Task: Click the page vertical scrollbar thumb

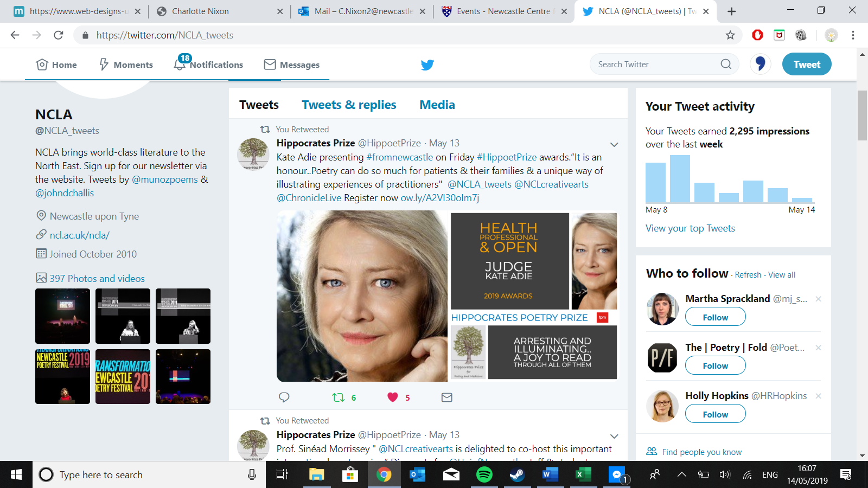Action: [862, 115]
